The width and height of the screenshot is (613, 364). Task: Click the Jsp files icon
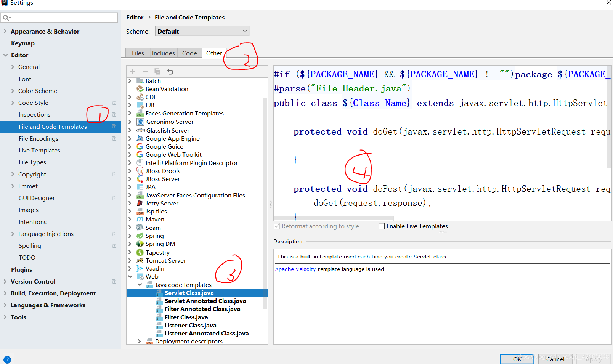coord(140,211)
